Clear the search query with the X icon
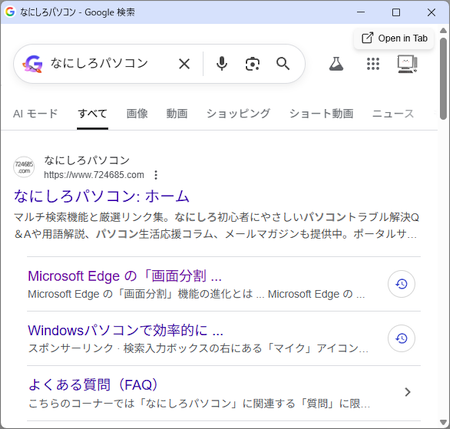This screenshot has height=429, width=450. point(184,64)
